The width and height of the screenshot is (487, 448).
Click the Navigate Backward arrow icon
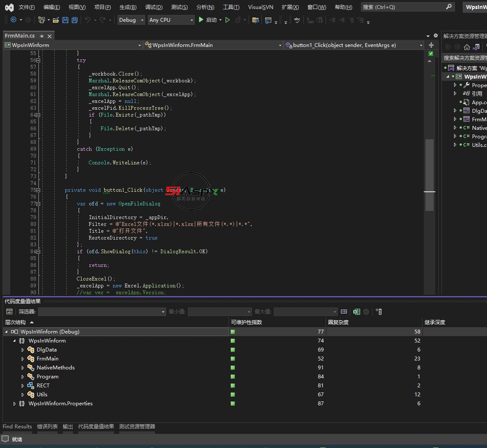[13, 20]
